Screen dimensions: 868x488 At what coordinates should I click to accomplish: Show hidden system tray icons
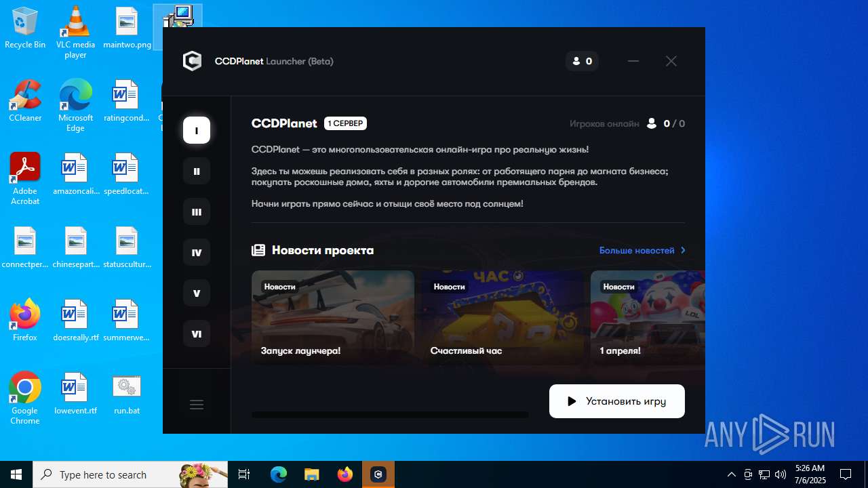click(x=731, y=474)
